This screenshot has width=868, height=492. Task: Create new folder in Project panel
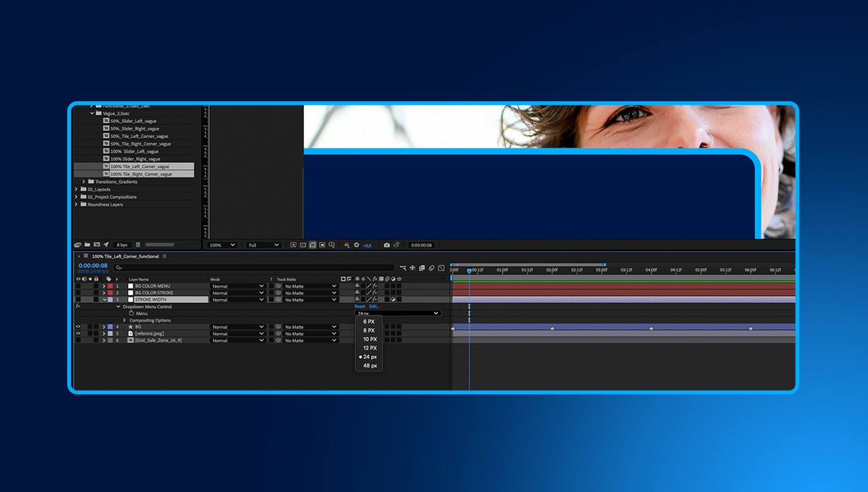click(87, 245)
